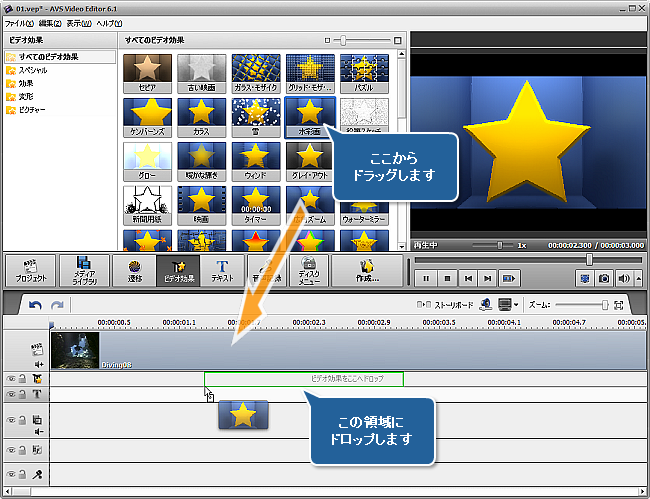650x499 pixels.
Task: Lock the voice microphone track
Action: 23,474
